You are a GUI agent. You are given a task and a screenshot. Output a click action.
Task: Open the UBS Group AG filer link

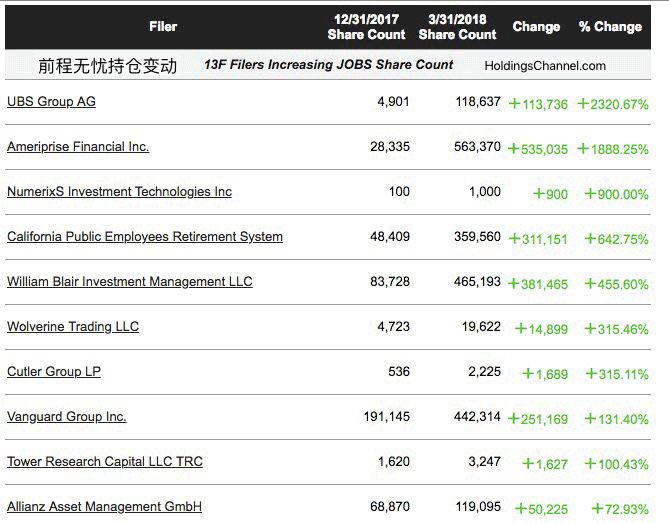pos(51,102)
